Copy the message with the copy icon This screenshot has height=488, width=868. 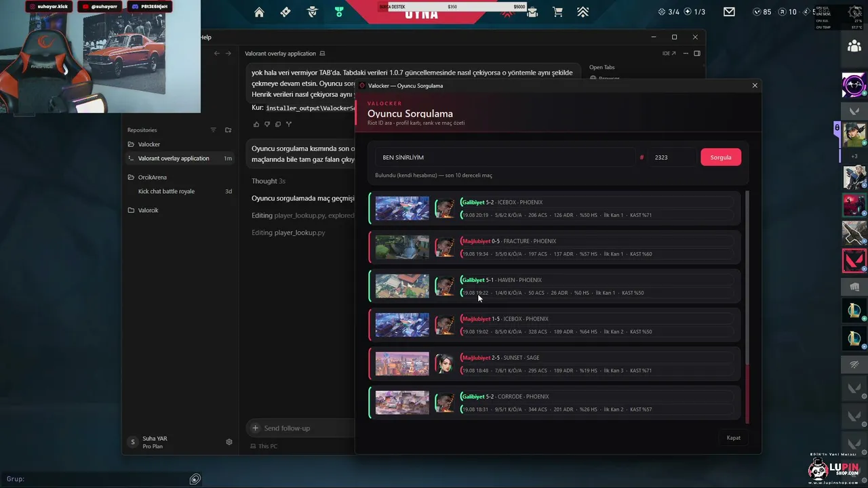tap(277, 124)
